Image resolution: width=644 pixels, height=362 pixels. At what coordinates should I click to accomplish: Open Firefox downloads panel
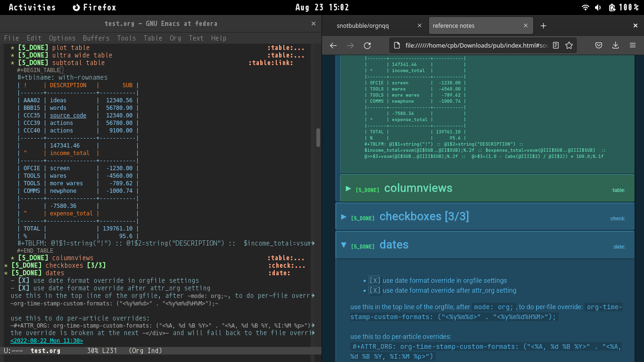coord(615,45)
